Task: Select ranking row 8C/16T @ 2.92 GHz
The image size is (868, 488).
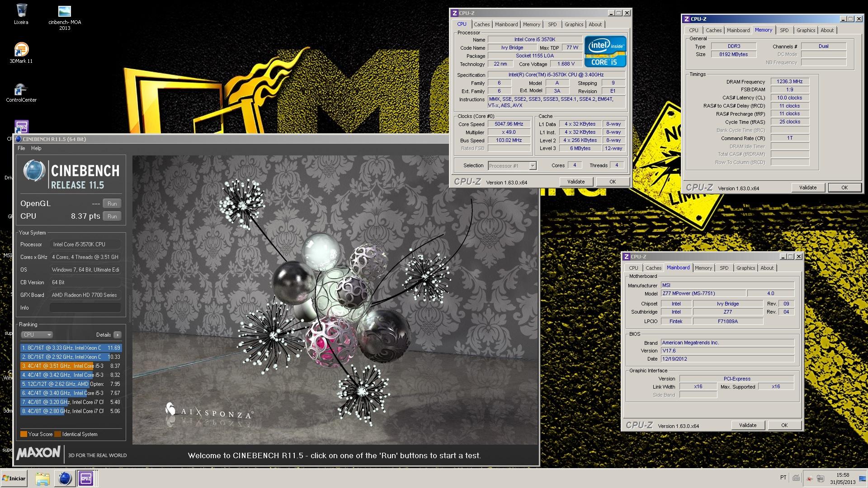Action: click(x=71, y=357)
